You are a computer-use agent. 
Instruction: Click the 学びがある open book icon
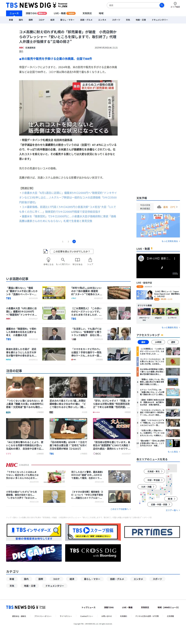coord(77,260)
